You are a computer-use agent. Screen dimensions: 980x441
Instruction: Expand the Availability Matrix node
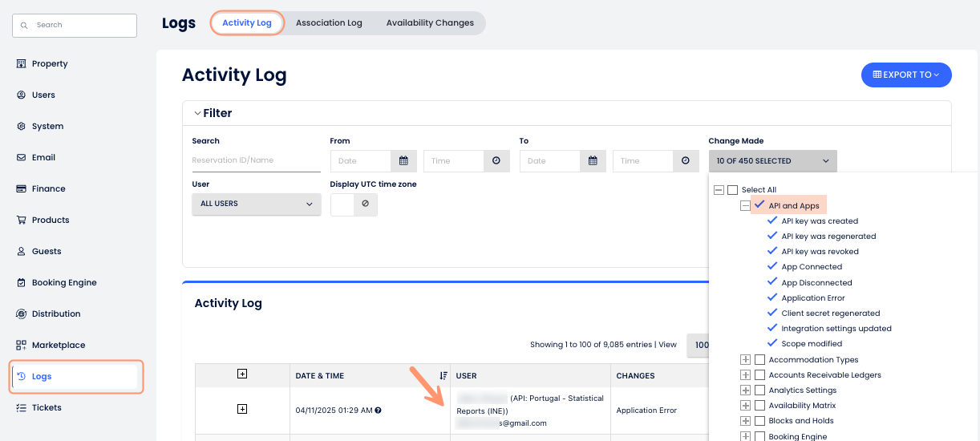pos(746,406)
